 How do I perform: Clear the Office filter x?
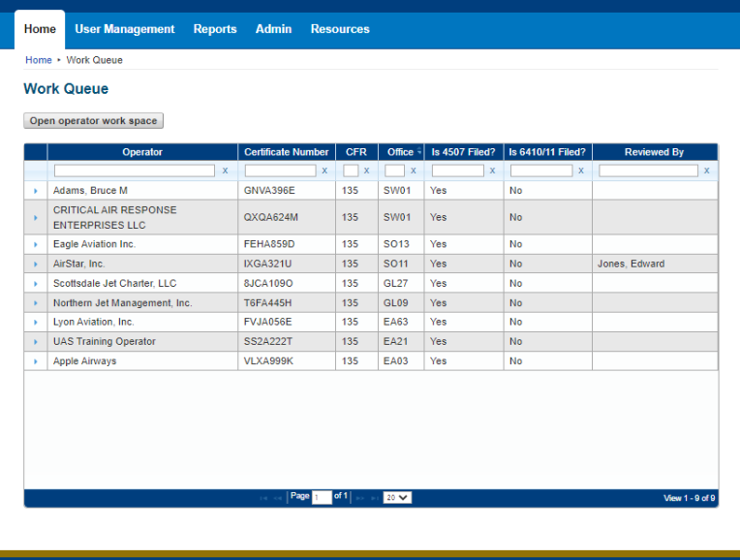(x=414, y=171)
